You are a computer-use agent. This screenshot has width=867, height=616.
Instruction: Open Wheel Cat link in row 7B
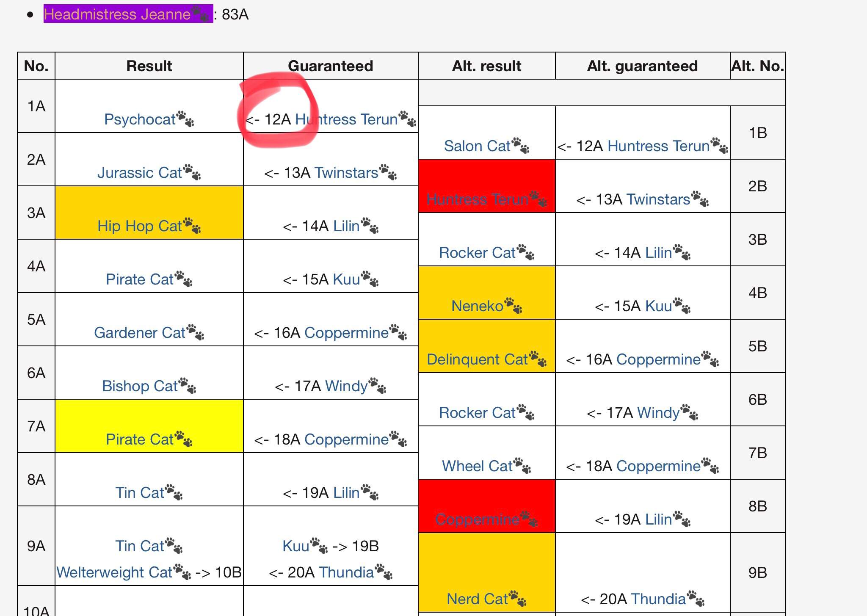477,466
